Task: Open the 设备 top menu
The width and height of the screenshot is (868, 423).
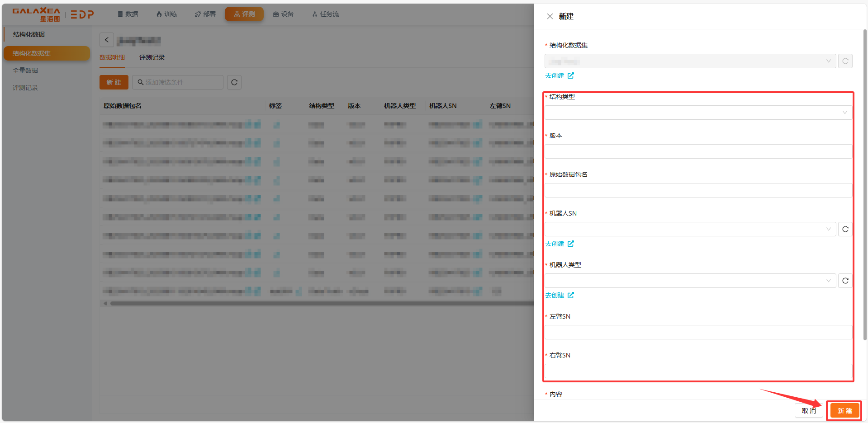Action: (x=283, y=14)
